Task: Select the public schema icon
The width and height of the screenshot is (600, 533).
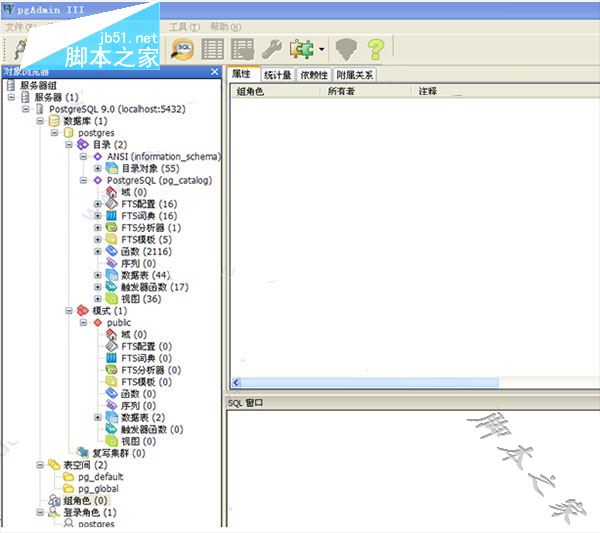Action: coord(98,323)
